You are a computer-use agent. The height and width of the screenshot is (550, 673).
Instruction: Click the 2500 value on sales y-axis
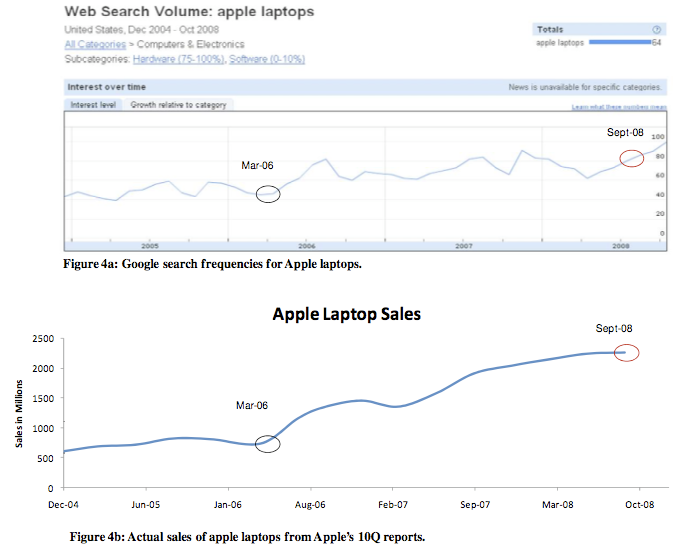[x=43, y=339]
